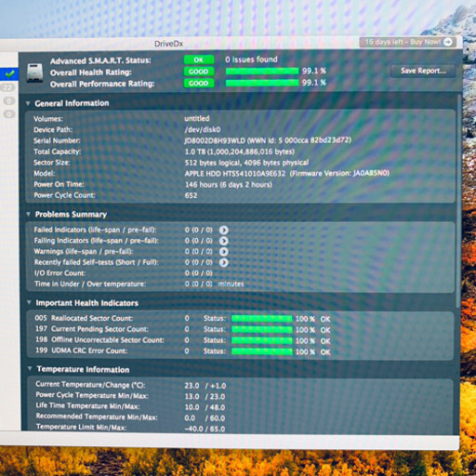This screenshot has width=476, height=476.
Task: Click the '198 Offline Uncorrectable Sector Count' label
Action: point(99,340)
